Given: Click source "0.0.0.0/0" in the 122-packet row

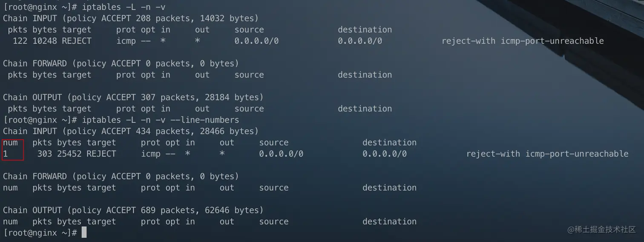Looking at the screenshot, I should click(256, 41).
